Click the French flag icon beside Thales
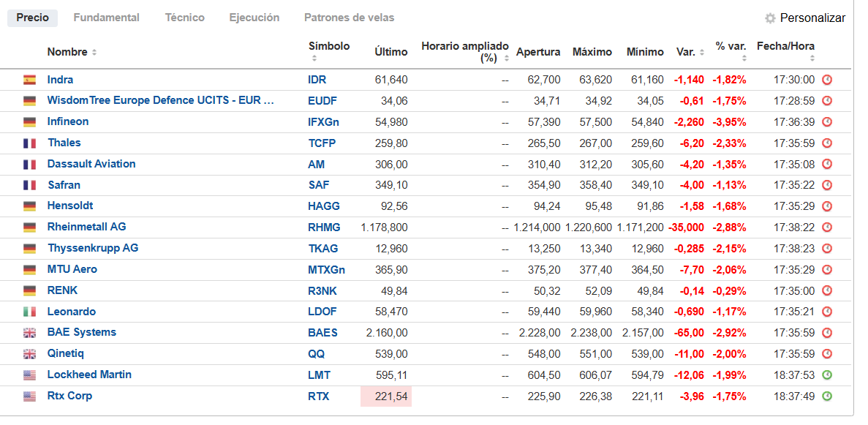This screenshot has width=868, height=425. pyautogui.click(x=29, y=143)
